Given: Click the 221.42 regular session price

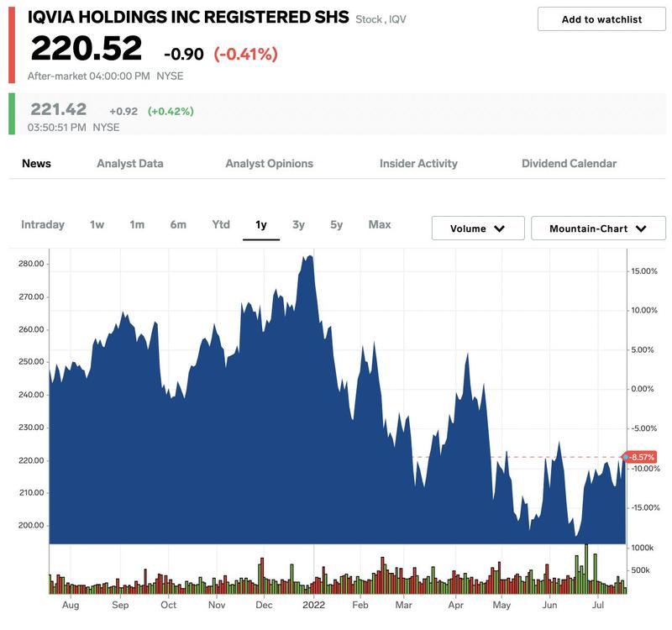Looking at the screenshot, I should tap(58, 109).
